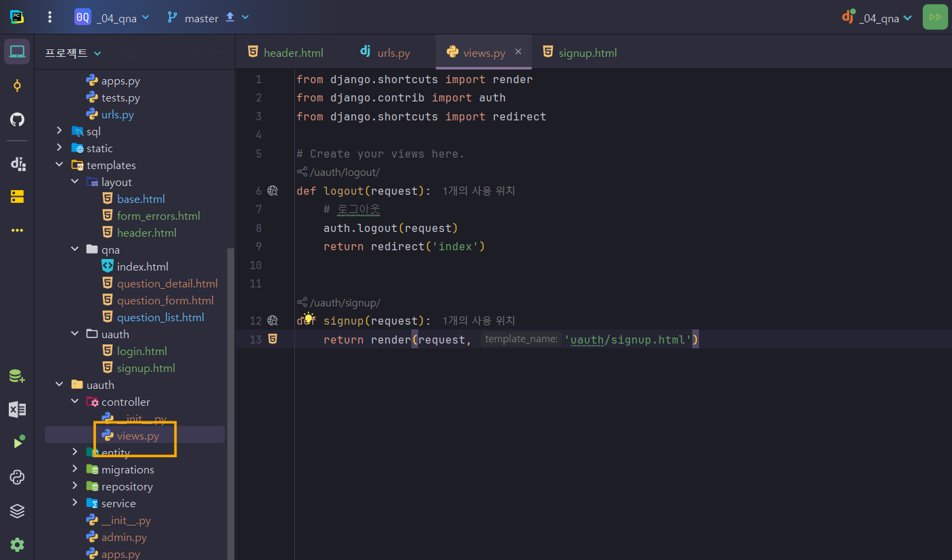Open the _04_qna project dropdown
Screen dimensions: 952x560
(x=112, y=18)
